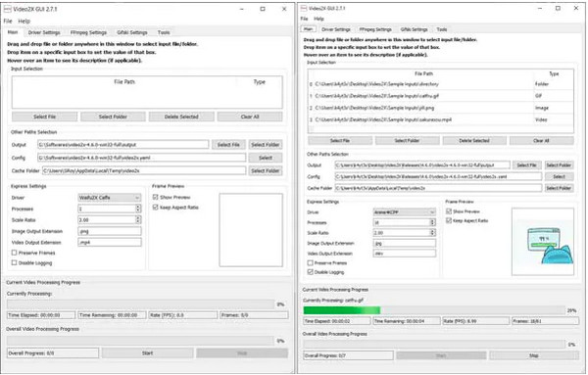Click input-list Select File button in left window
This screenshot has height=375, width=588.
click(x=44, y=117)
